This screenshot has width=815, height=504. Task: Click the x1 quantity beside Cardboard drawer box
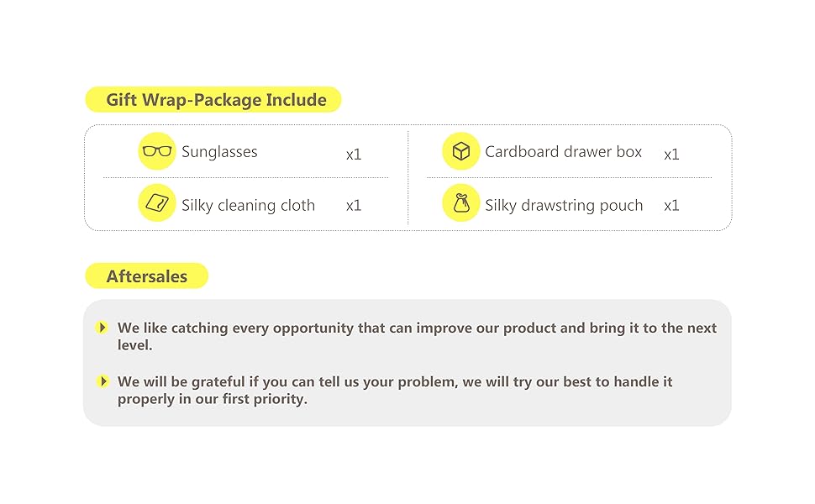[x=671, y=155]
